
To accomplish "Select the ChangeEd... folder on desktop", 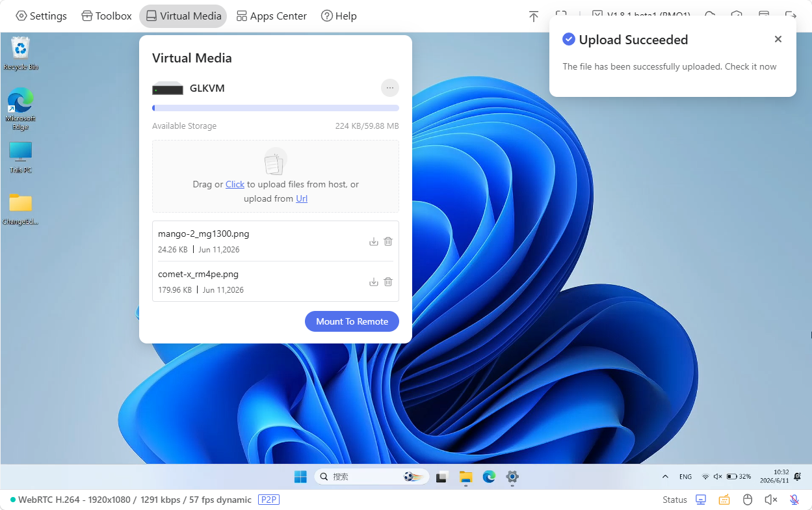I will (x=21, y=209).
